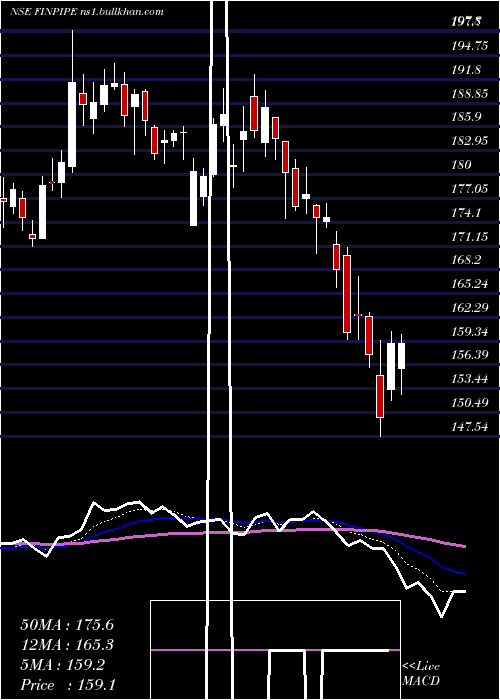
Task: Click the 168.2 price level label
Action: point(466,260)
